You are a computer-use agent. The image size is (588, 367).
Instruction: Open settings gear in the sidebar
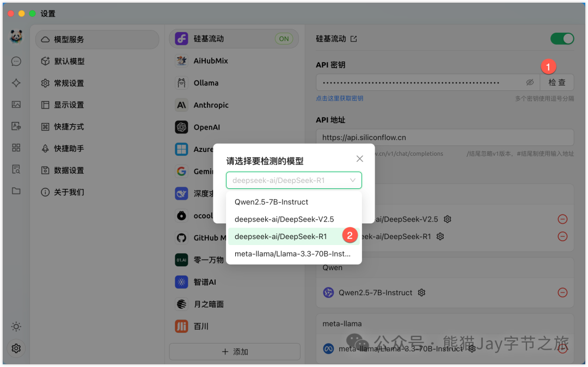(x=16, y=348)
